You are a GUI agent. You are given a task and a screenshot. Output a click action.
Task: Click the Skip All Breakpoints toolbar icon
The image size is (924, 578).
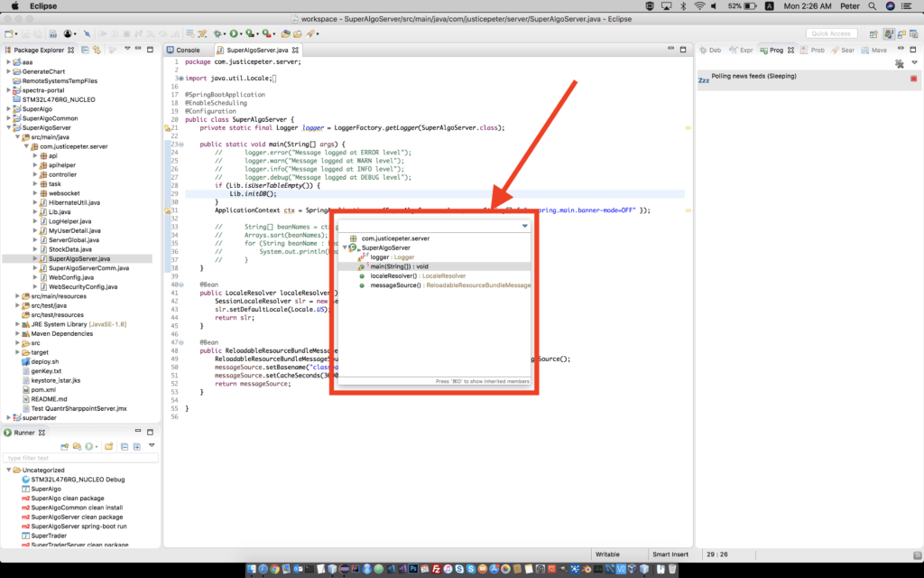click(x=88, y=33)
